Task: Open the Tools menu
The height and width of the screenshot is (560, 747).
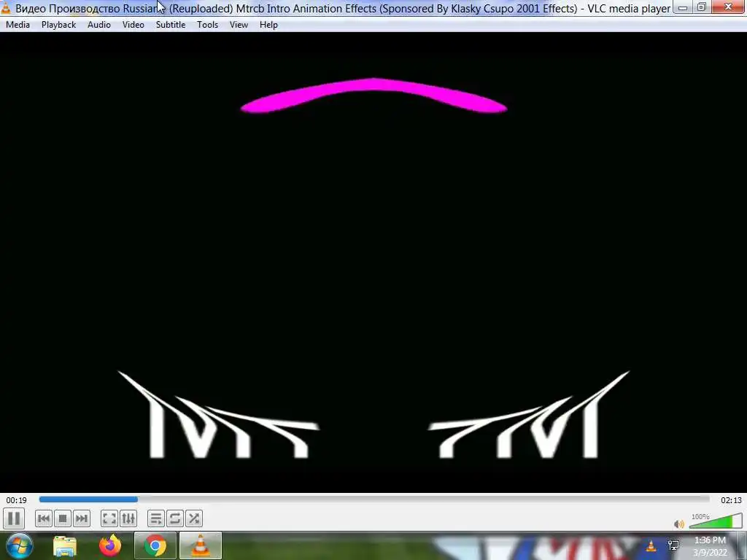Action: click(x=208, y=25)
